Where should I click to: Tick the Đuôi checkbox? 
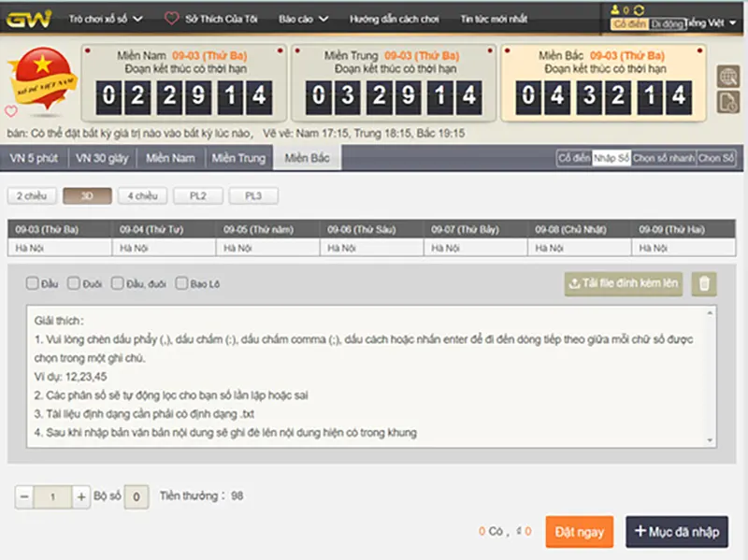pyautogui.click(x=74, y=283)
